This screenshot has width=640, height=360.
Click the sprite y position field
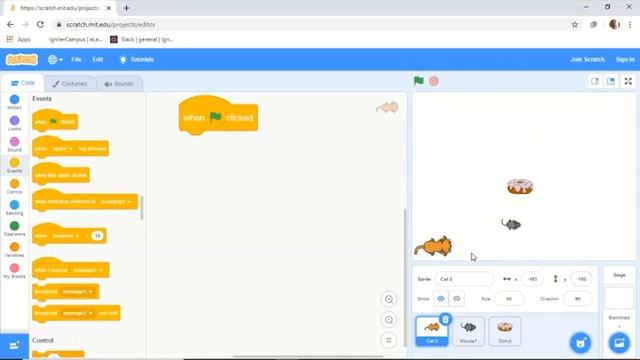[581, 279]
